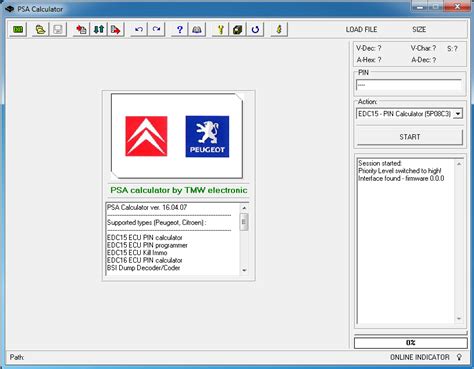Click 'Supported types (Peugeot, Citroen)' line
474x369 pixels.
click(x=157, y=223)
